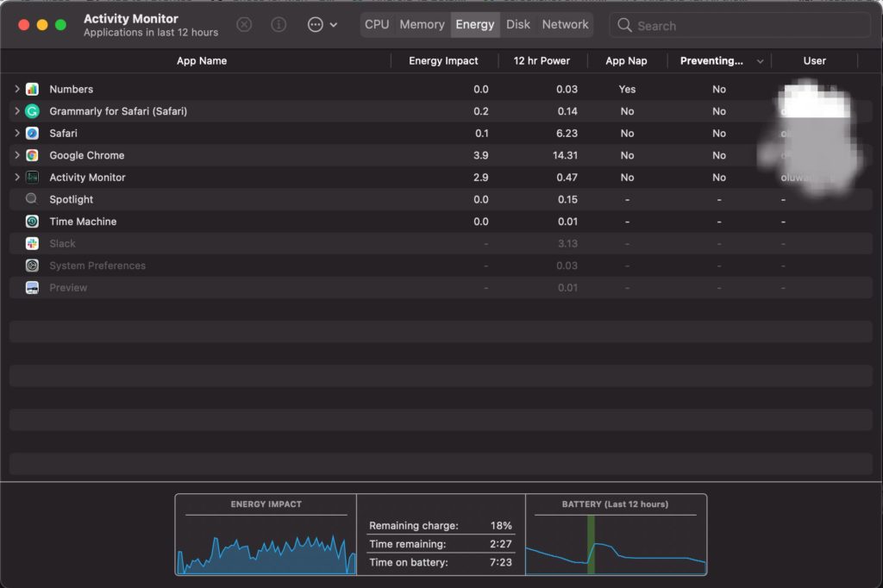Select the Google Chrome row name
The width and height of the screenshot is (883, 588).
point(87,155)
